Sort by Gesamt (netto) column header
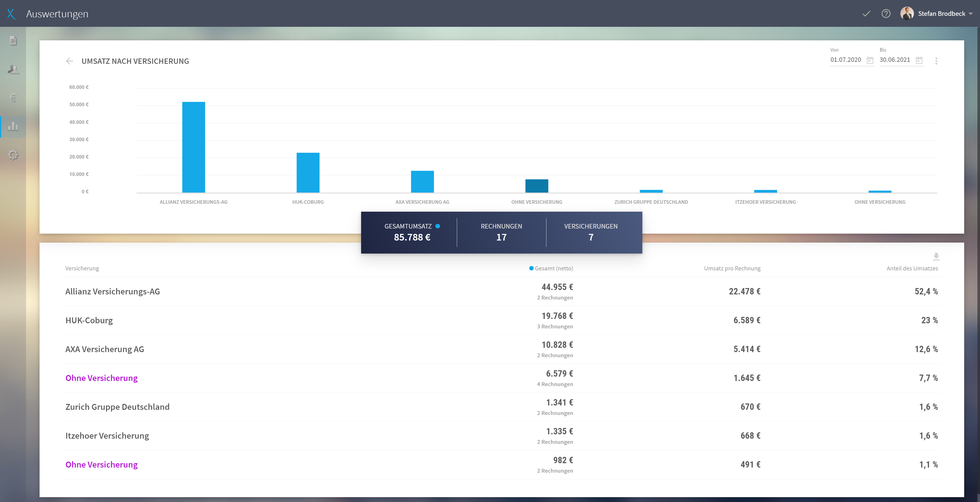 point(551,268)
